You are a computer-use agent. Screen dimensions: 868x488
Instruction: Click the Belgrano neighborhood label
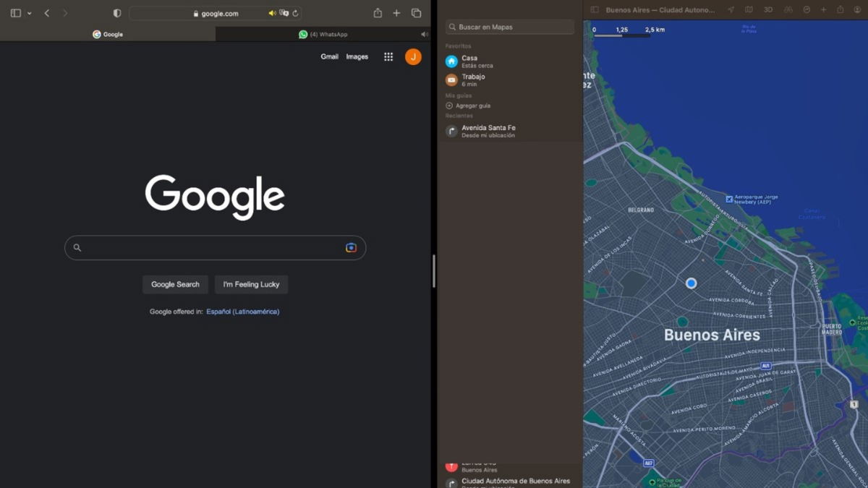[641, 210]
